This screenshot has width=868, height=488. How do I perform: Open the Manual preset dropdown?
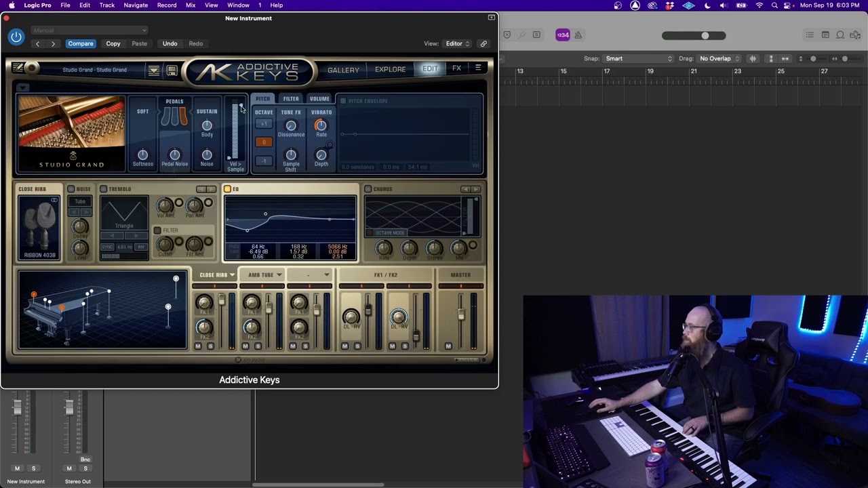pos(89,30)
